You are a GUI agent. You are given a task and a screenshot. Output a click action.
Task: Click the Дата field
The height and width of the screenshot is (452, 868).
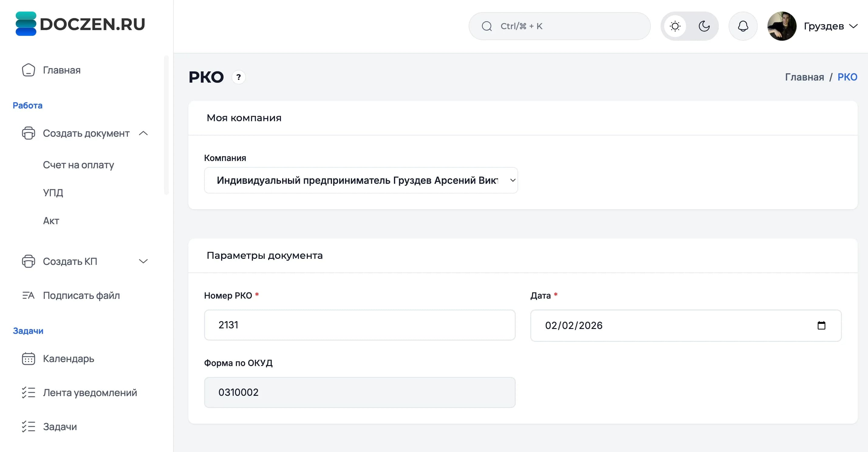pos(686,326)
